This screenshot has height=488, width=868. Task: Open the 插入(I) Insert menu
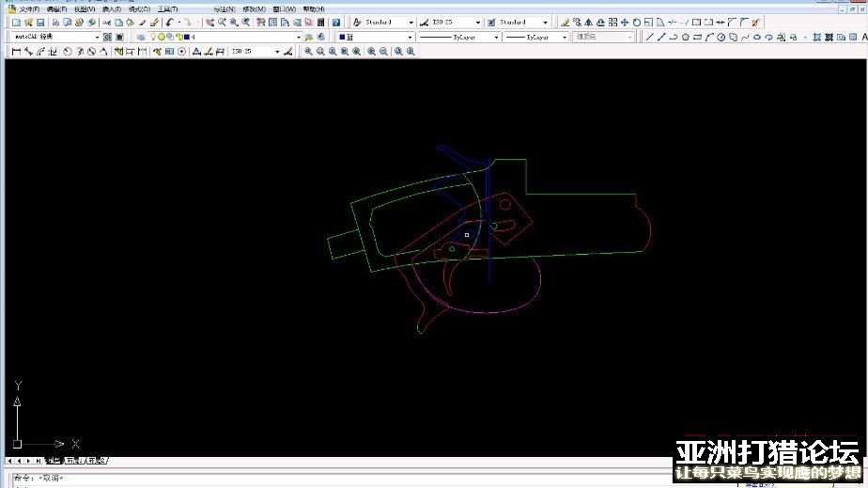[111, 9]
